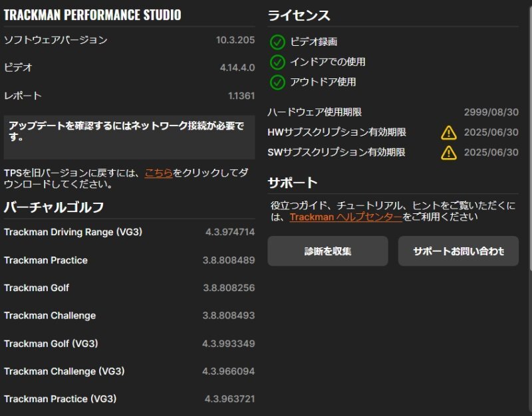Select the SW subscription date 2025/06/30

tap(491, 152)
